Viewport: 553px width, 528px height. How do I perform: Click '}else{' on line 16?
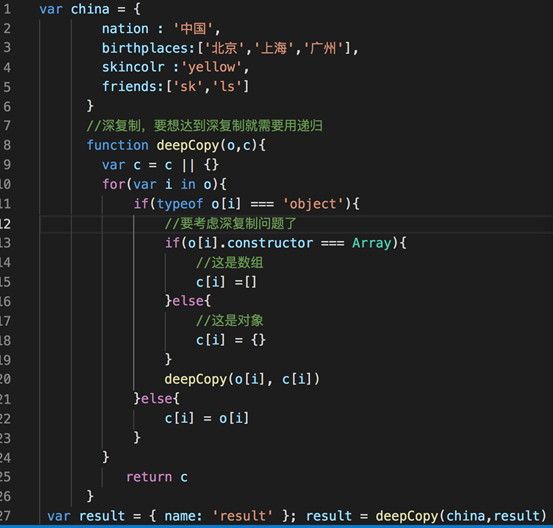(x=188, y=301)
